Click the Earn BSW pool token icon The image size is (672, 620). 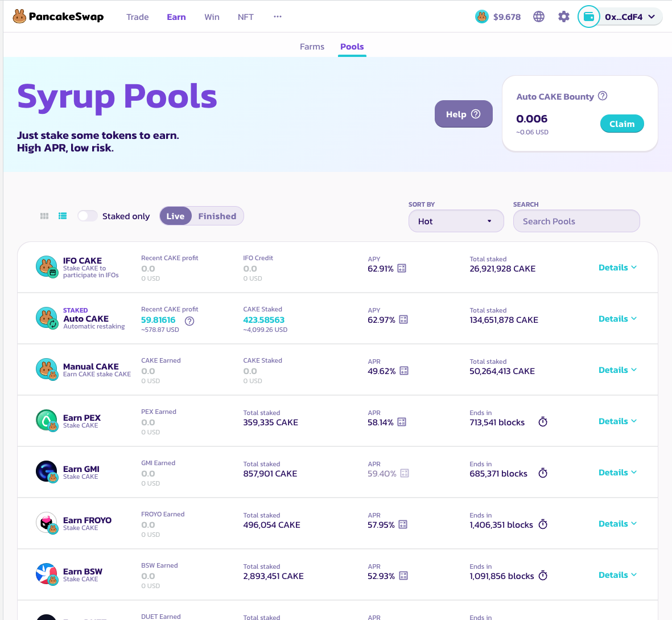click(x=47, y=574)
